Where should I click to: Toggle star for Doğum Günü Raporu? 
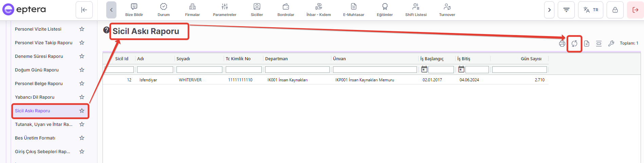[82, 70]
